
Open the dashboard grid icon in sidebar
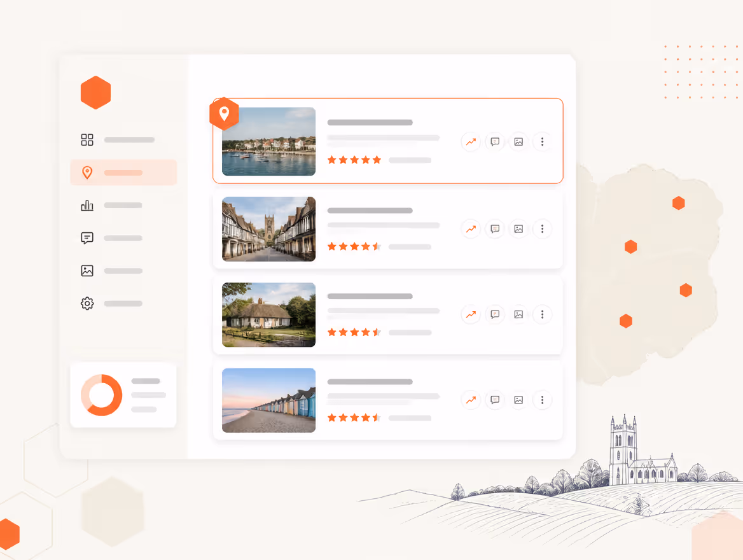(87, 139)
